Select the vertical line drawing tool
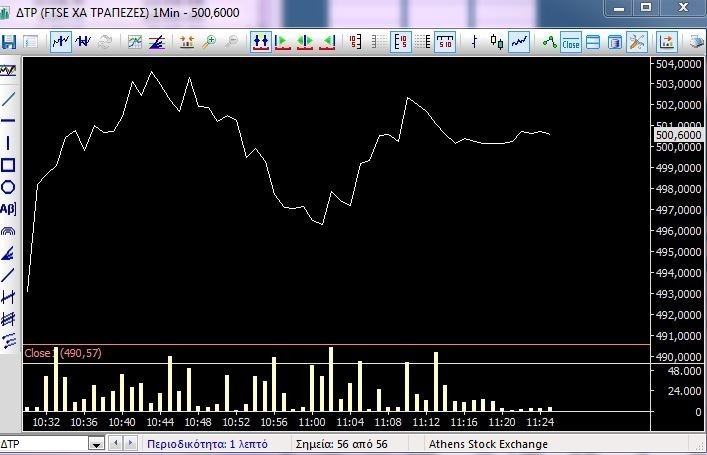This screenshot has height=455, width=707. click(9, 143)
